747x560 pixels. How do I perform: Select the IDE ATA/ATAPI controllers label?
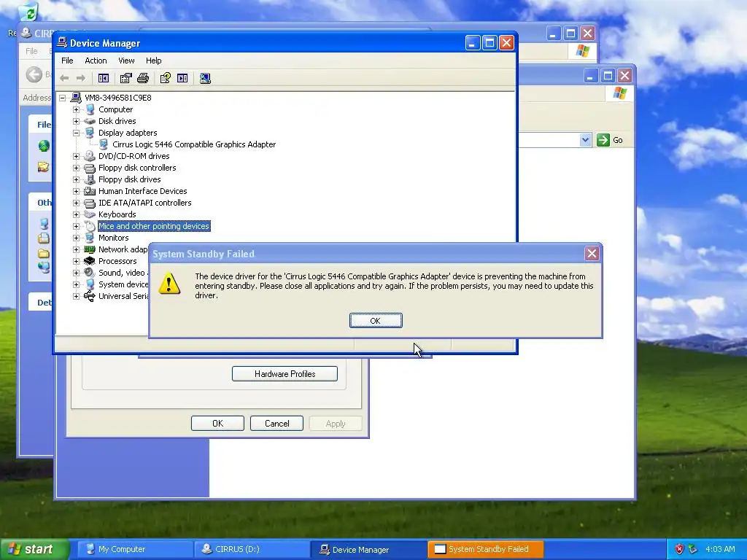coord(145,203)
